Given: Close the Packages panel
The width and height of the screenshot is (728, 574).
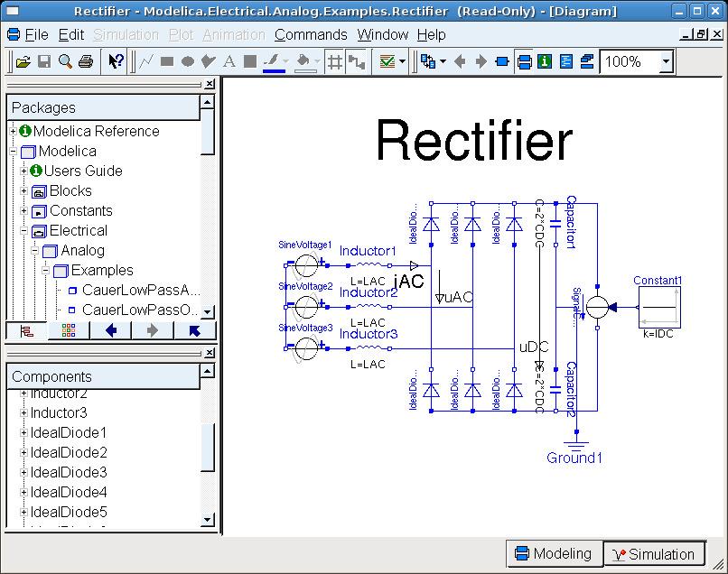Looking at the screenshot, I should tap(210, 84).
